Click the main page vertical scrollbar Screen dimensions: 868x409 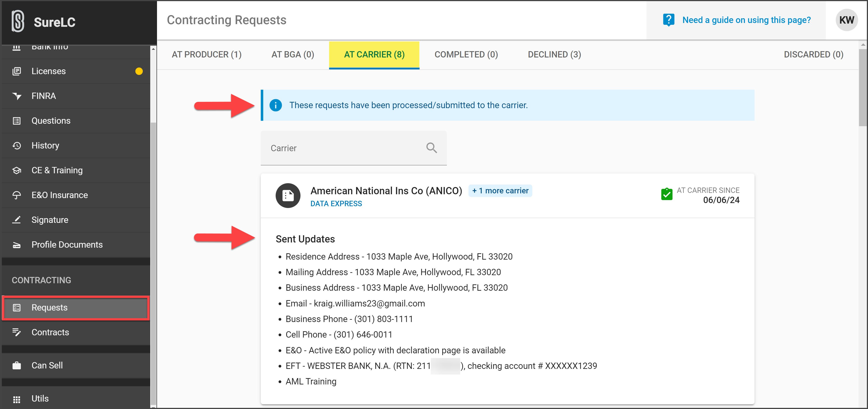[x=863, y=87]
